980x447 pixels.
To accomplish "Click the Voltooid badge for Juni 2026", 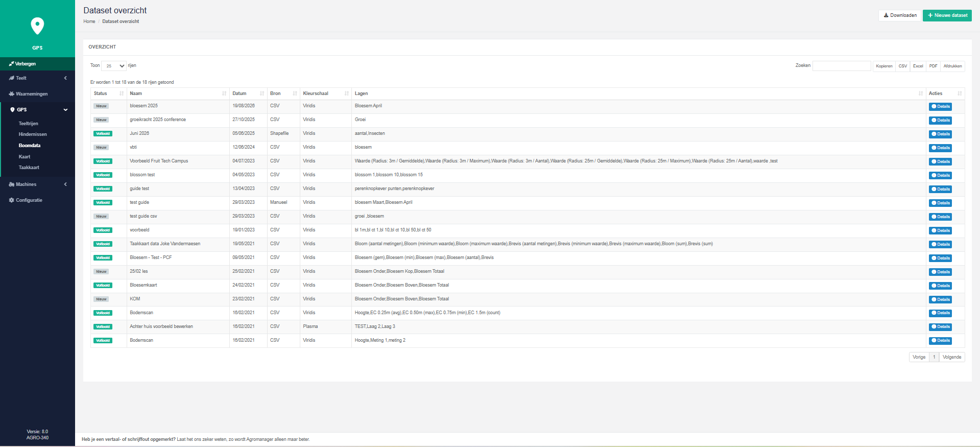I will click(x=103, y=134).
